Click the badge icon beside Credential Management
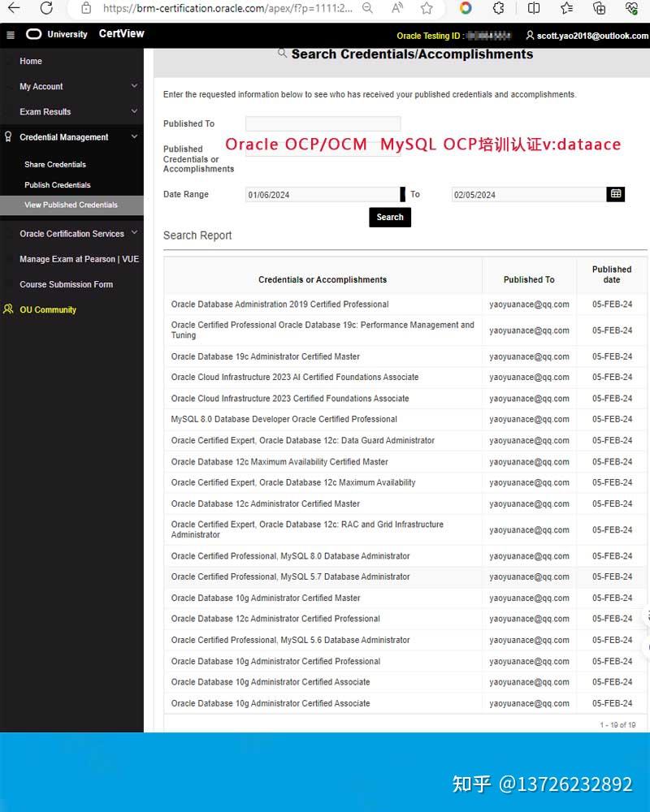Screen dimensions: 650x812 7,136
